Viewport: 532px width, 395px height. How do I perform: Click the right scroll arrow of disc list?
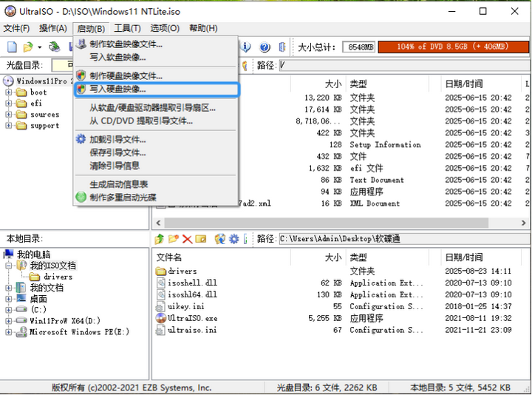[x=524, y=223]
